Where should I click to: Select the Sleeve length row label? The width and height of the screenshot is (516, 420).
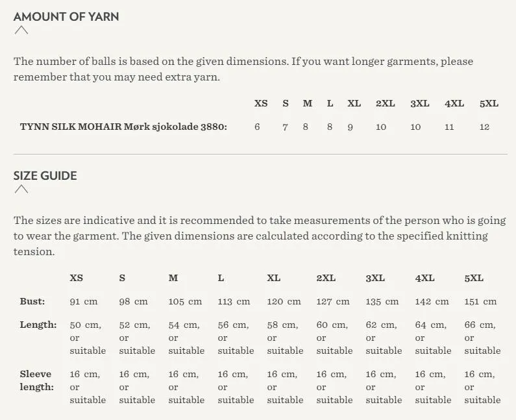click(x=36, y=380)
